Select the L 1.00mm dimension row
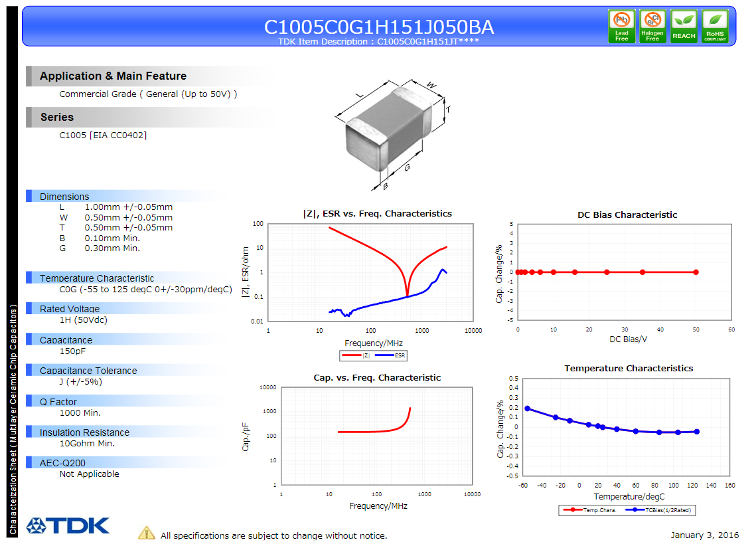Screen dimensions: 756x548 point(115,207)
